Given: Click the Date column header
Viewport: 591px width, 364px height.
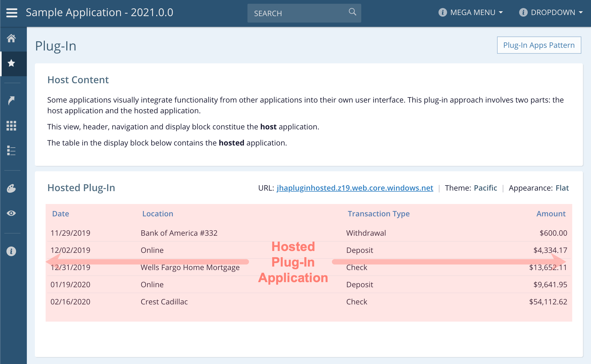Looking at the screenshot, I should pos(61,214).
